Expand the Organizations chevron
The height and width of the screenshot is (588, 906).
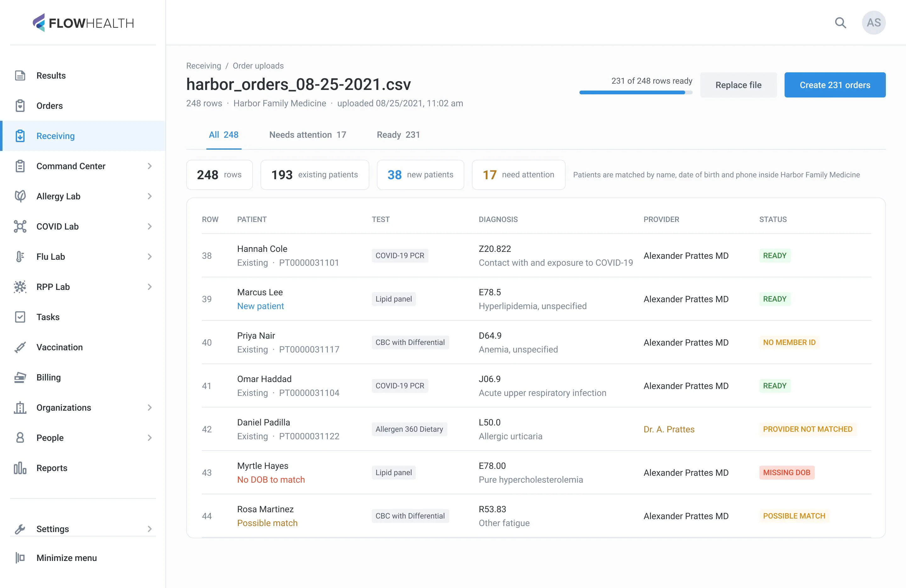(150, 407)
